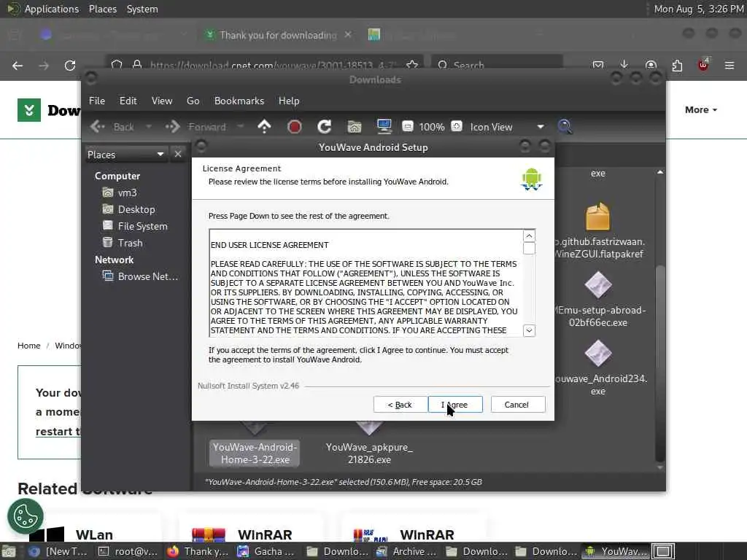Image resolution: width=747 pixels, height=560 pixels.
Task: Open Go menu in Downloads window
Action: (x=193, y=101)
